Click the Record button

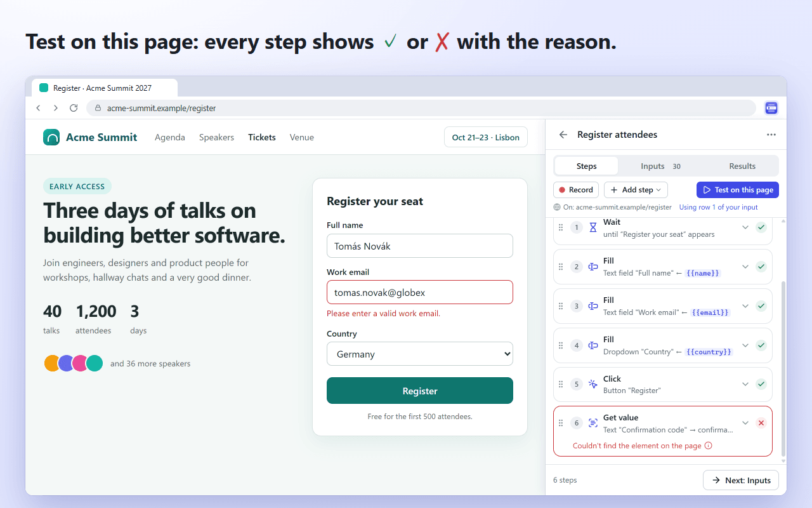(576, 190)
